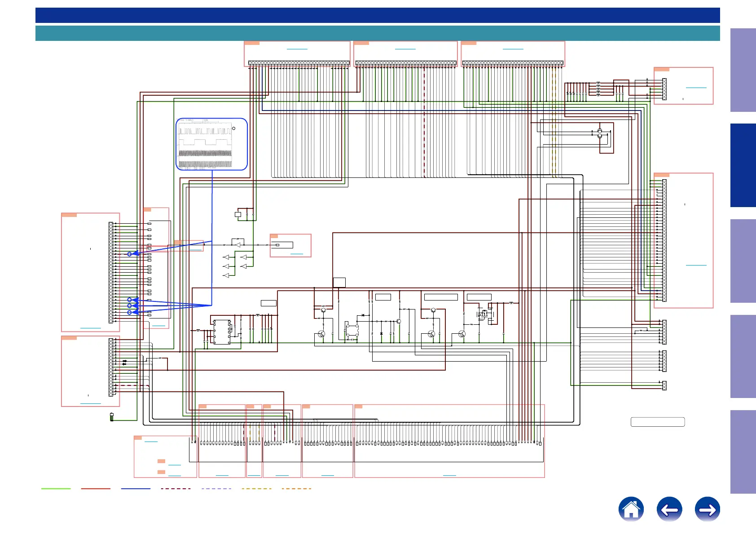This screenshot has width=756, height=535.
Task: Open the oscilloscope waveform thumbnail
Action: pyautogui.click(x=211, y=144)
